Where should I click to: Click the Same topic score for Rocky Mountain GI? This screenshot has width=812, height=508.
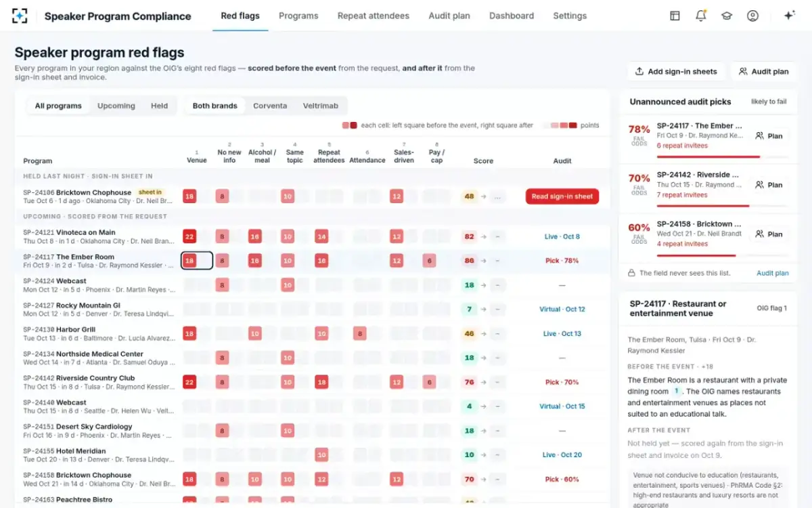(288, 309)
